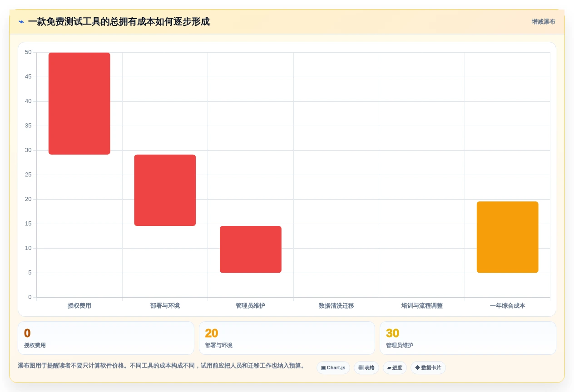
Task: Click the y-axis value 50
Action: pos(28,52)
